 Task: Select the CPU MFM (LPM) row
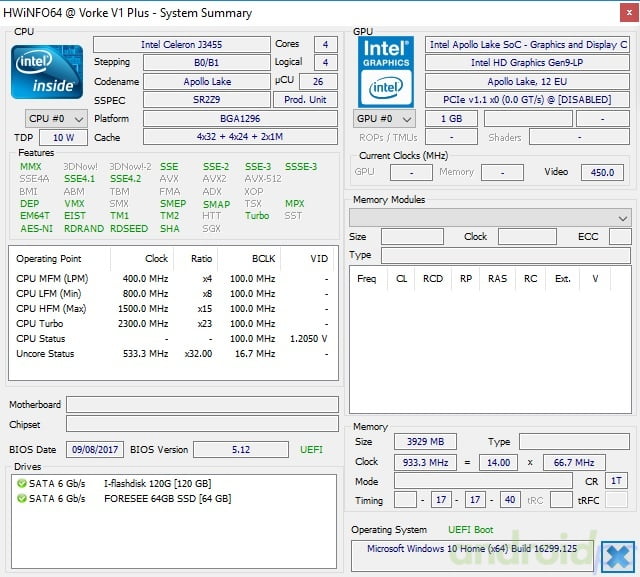click(x=173, y=279)
